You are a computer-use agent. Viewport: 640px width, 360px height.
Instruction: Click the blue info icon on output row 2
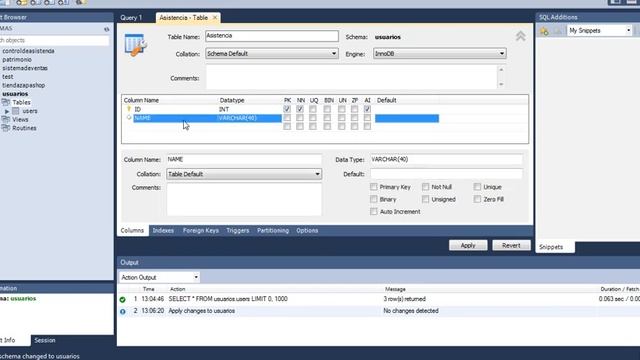click(122, 311)
